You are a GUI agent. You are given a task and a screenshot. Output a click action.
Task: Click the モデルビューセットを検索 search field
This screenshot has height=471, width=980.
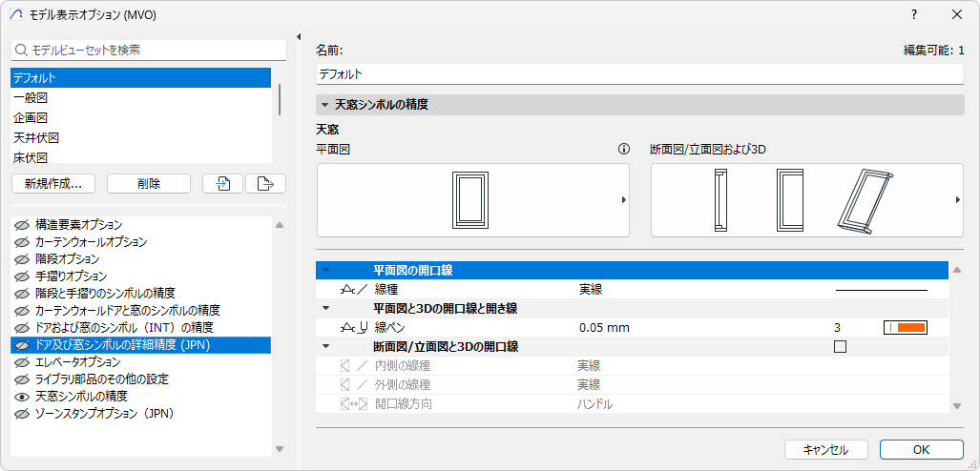(x=148, y=50)
